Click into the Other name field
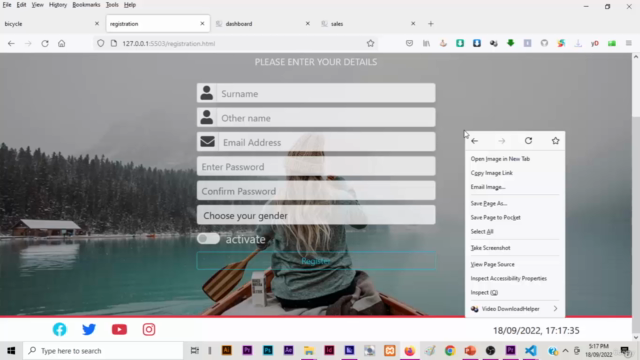Viewport: 640px width, 360px height. click(326, 118)
